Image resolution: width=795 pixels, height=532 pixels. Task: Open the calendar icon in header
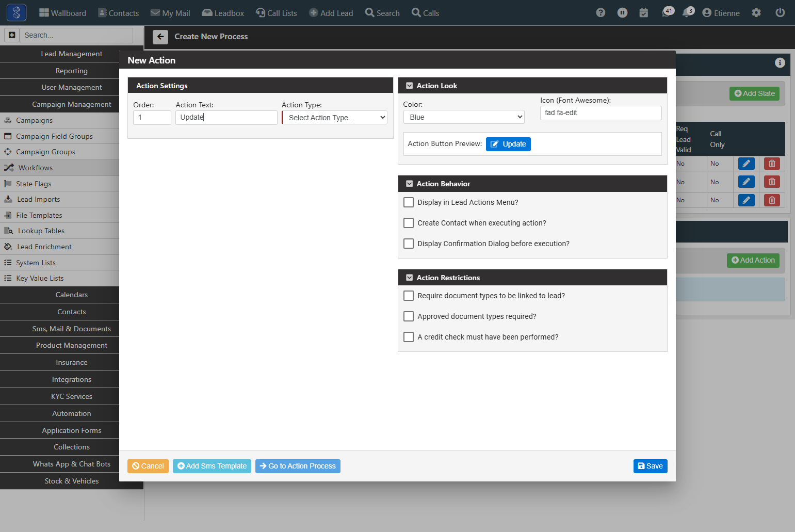pyautogui.click(x=644, y=13)
